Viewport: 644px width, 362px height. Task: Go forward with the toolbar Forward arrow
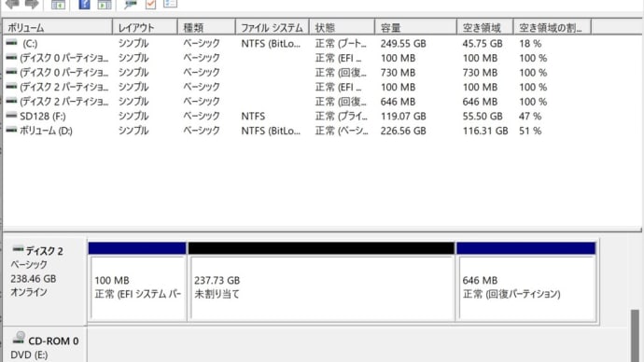point(32,4)
